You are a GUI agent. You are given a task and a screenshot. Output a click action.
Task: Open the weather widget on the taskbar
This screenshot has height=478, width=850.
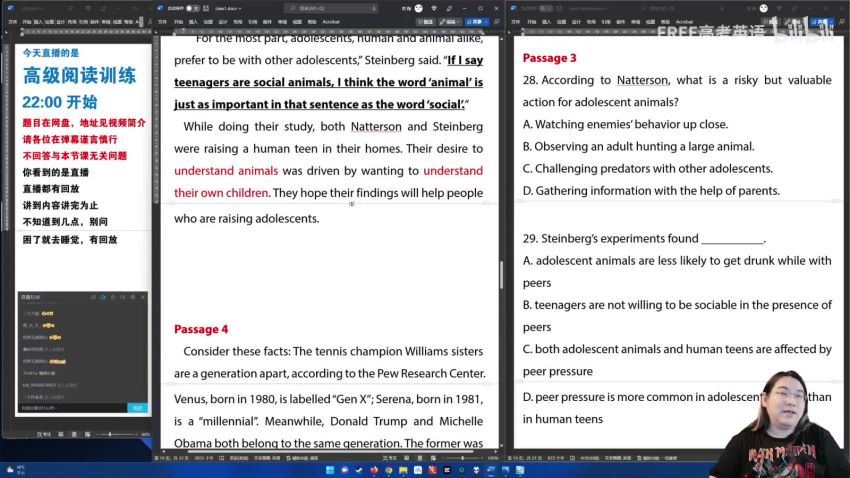pos(16,470)
